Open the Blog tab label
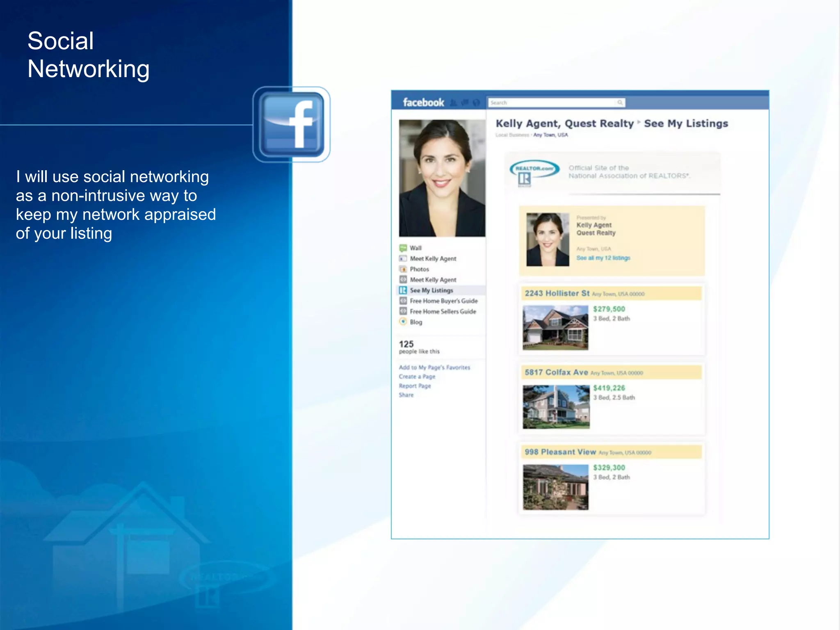This screenshot has height=630, width=840. (x=416, y=322)
